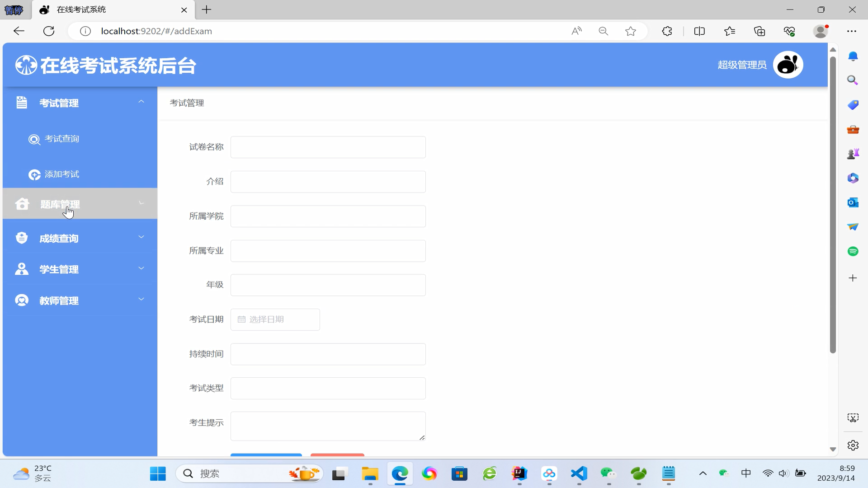This screenshot has width=868, height=488.
Task: Click the 学生管理 person icon
Action: (22, 269)
